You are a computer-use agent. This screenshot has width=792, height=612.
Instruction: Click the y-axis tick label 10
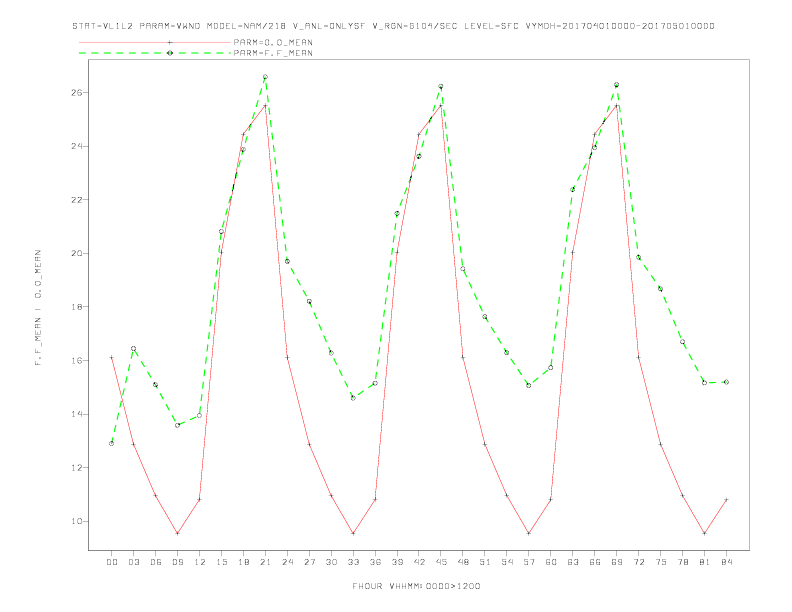77,521
